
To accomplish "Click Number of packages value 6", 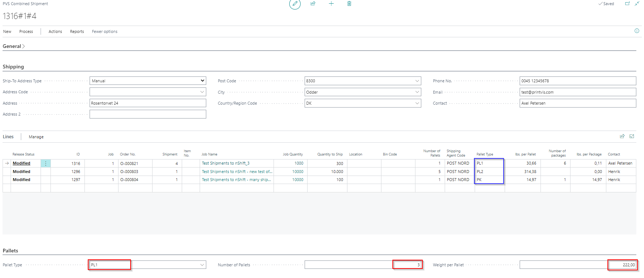I will tap(565, 164).
